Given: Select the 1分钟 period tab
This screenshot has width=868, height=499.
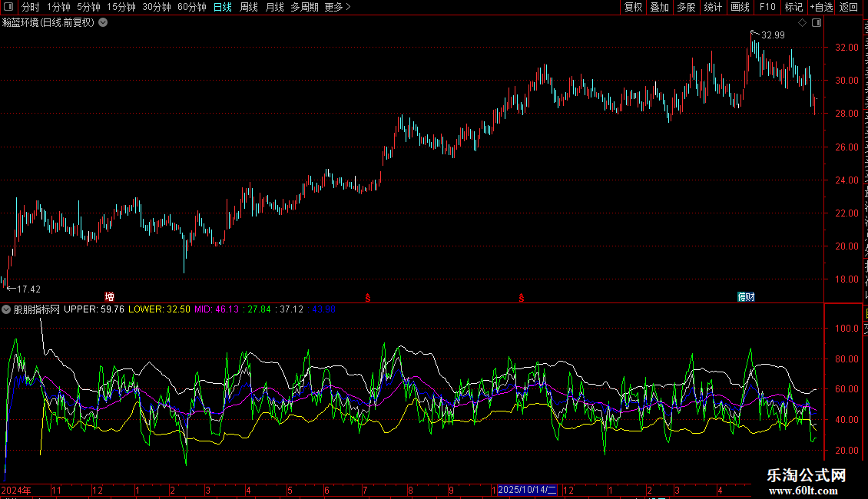Looking at the screenshot, I should click(58, 7).
